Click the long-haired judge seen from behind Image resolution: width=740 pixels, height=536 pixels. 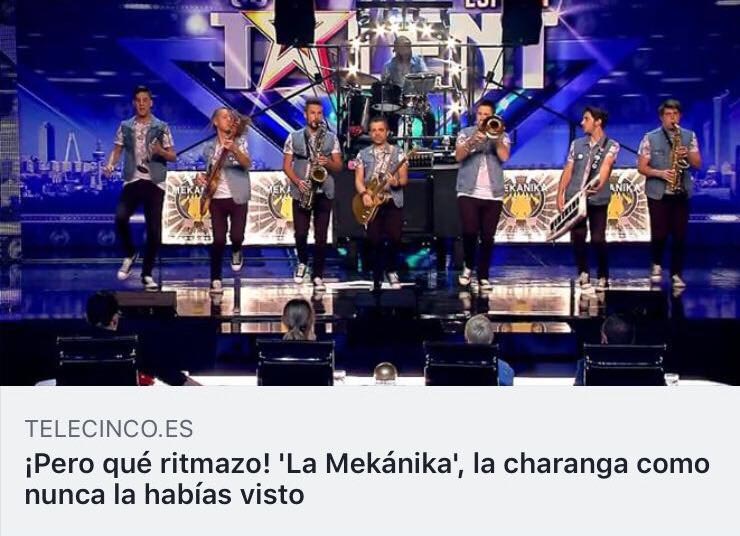(x=298, y=321)
